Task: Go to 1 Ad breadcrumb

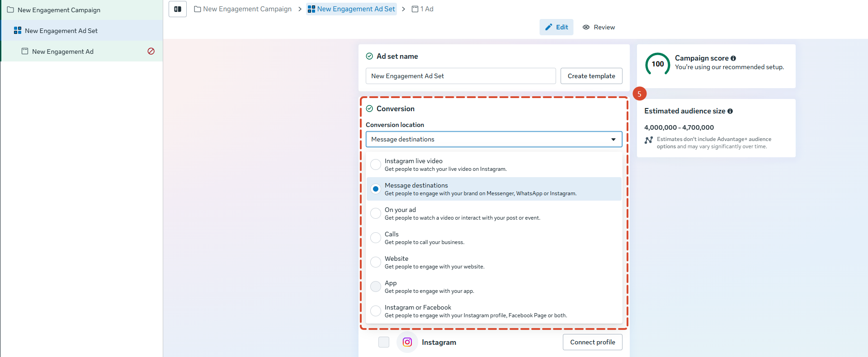Action: pos(423,9)
